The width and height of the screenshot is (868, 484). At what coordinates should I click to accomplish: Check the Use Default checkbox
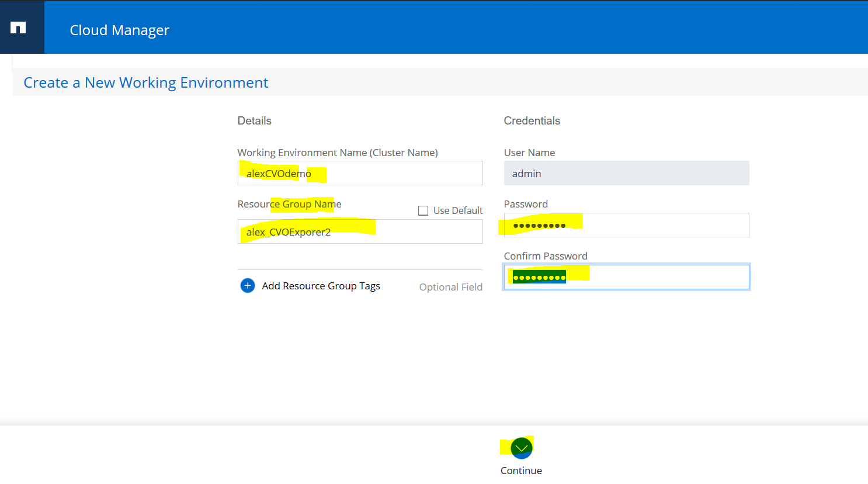pyautogui.click(x=423, y=210)
